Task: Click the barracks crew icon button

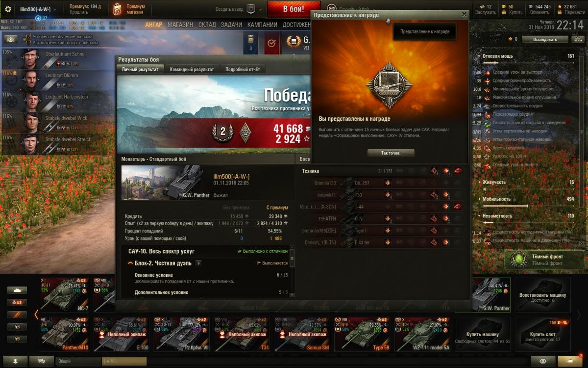Action: pyautogui.click(x=11, y=39)
